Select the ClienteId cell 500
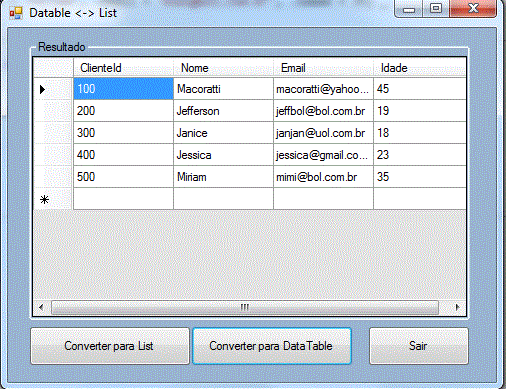 [123, 177]
